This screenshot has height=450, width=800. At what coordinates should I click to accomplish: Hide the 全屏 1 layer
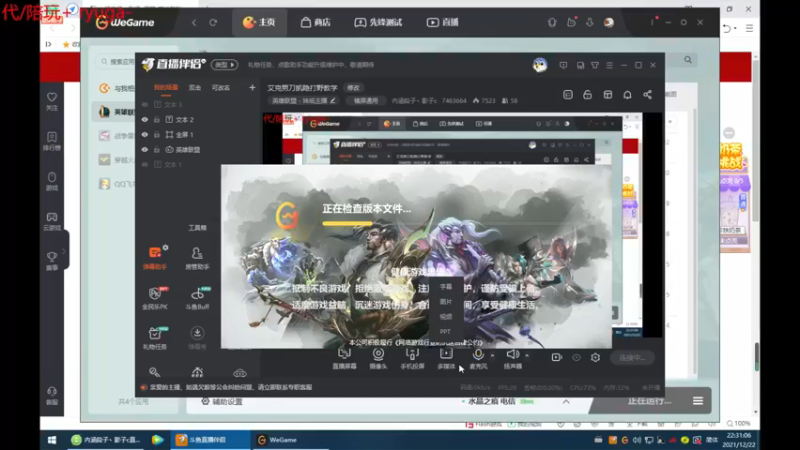point(145,135)
